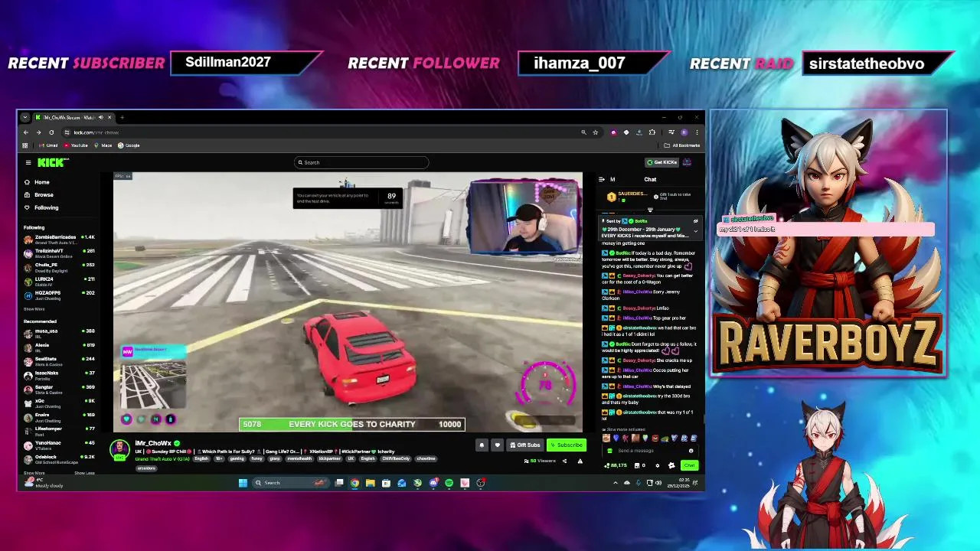Open YouTube bookmark
This screenshot has height=551, width=980.
coord(76,145)
